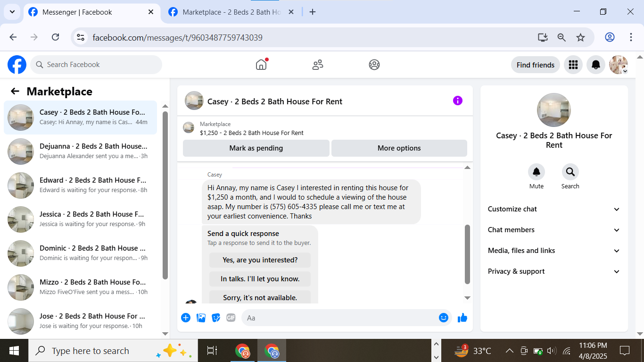Viewport: 644px width, 362px height.
Task: Attach a photo using the image icon
Action: [x=201, y=318]
